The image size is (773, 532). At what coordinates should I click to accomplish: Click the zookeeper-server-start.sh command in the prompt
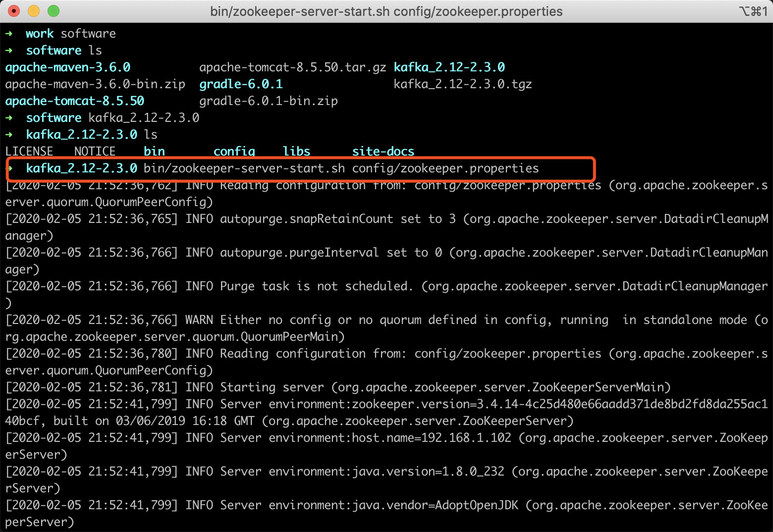click(x=244, y=168)
